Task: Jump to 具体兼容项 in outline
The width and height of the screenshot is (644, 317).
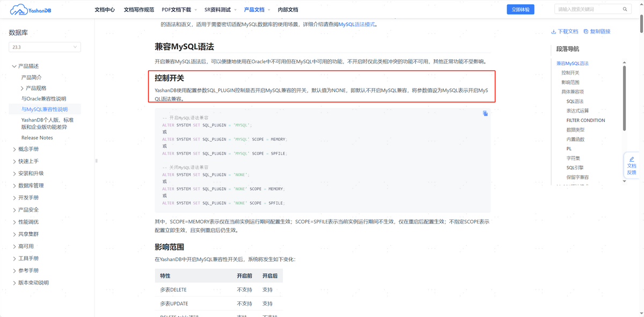Action: tap(573, 92)
